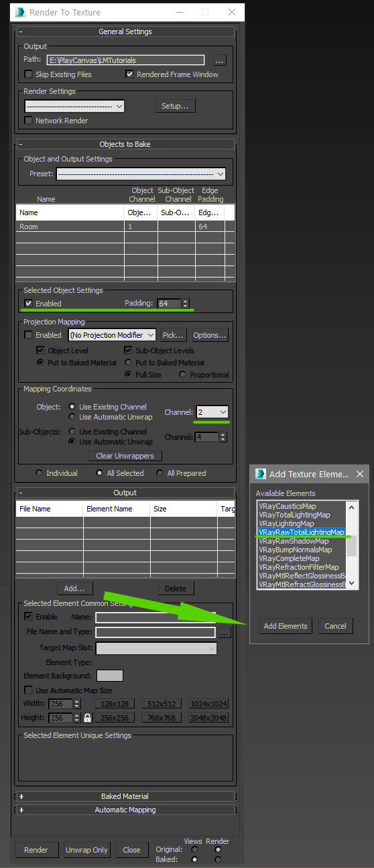
Task: Enable Projection Mapping checkbox
Action: (x=29, y=334)
